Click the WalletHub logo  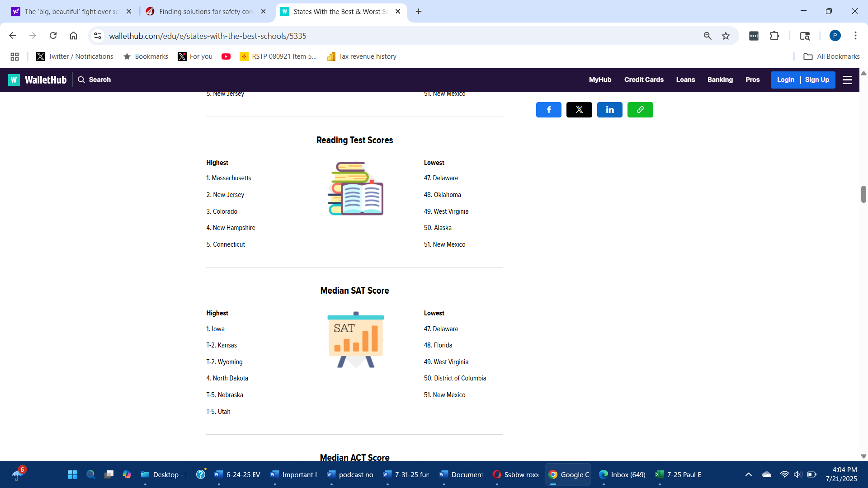pyautogui.click(x=38, y=80)
